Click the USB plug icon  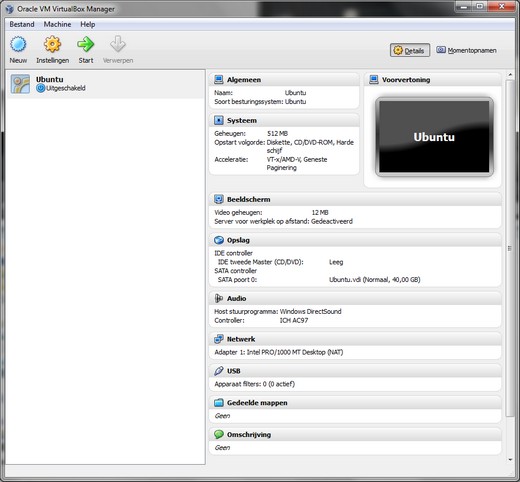pos(219,371)
